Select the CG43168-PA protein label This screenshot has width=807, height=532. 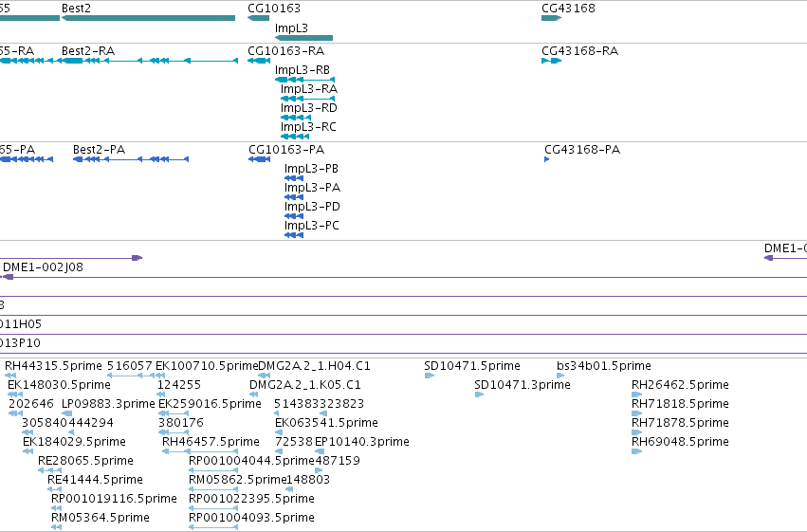coord(582,150)
